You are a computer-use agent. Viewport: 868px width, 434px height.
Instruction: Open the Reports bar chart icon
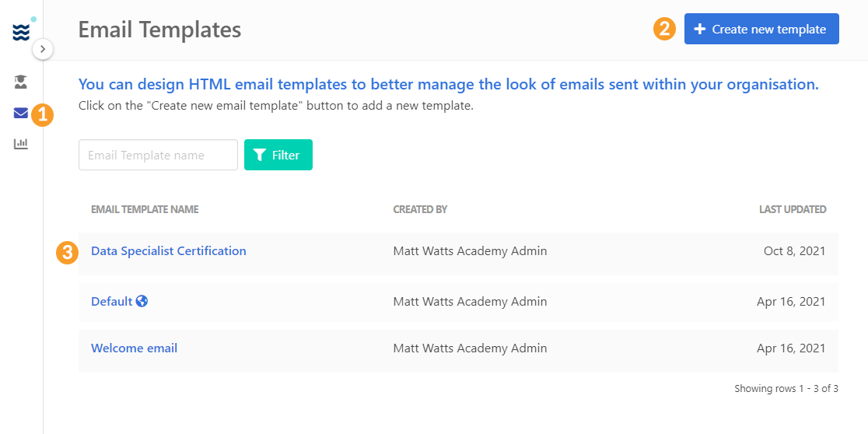[x=21, y=144]
